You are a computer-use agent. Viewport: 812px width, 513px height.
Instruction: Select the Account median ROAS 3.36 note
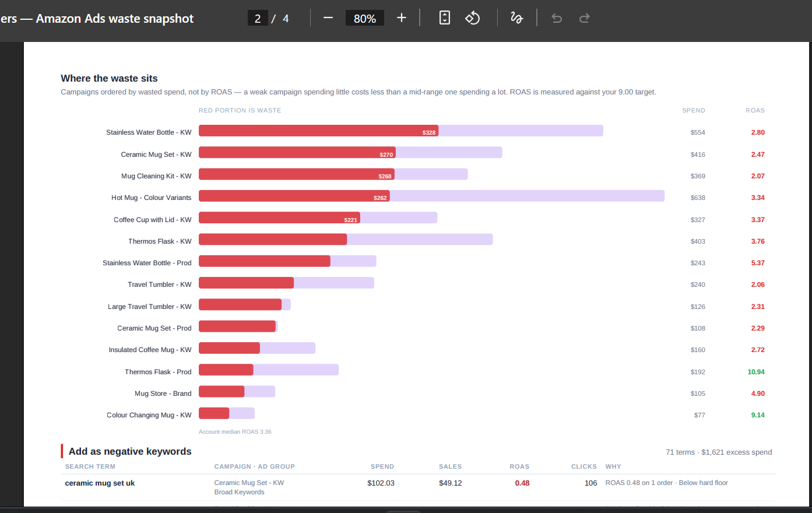[x=235, y=432]
